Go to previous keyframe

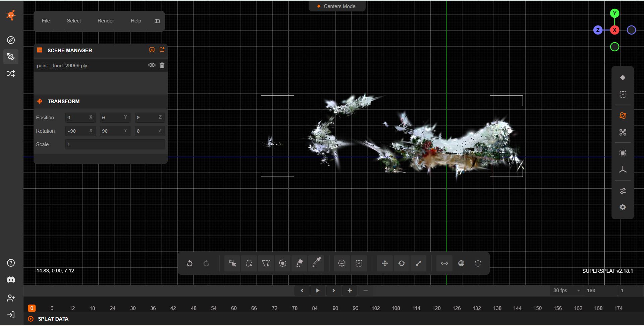pos(302,290)
